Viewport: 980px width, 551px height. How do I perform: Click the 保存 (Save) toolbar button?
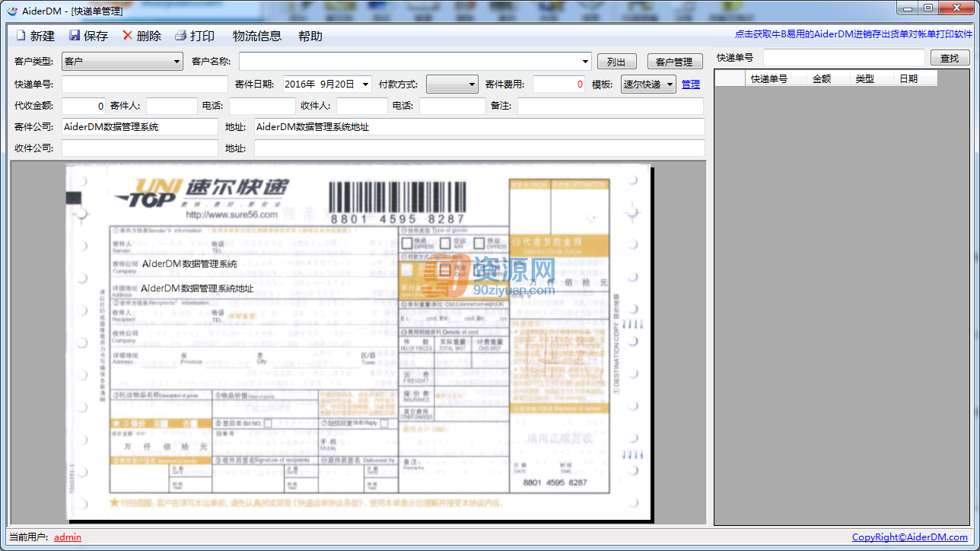(x=88, y=36)
